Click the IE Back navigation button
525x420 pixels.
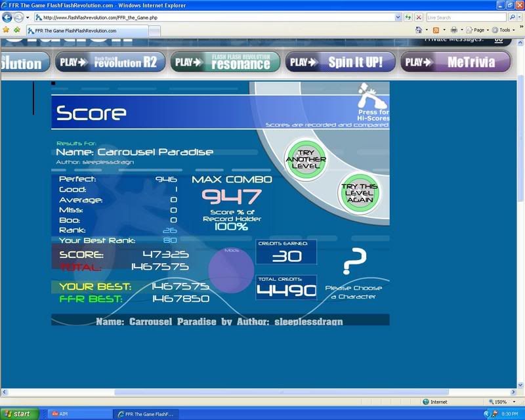click(x=8, y=17)
